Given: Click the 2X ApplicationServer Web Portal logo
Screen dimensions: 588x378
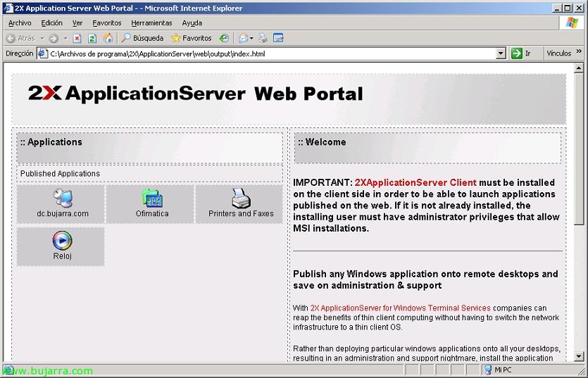Looking at the screenshot, I should 195,94.
